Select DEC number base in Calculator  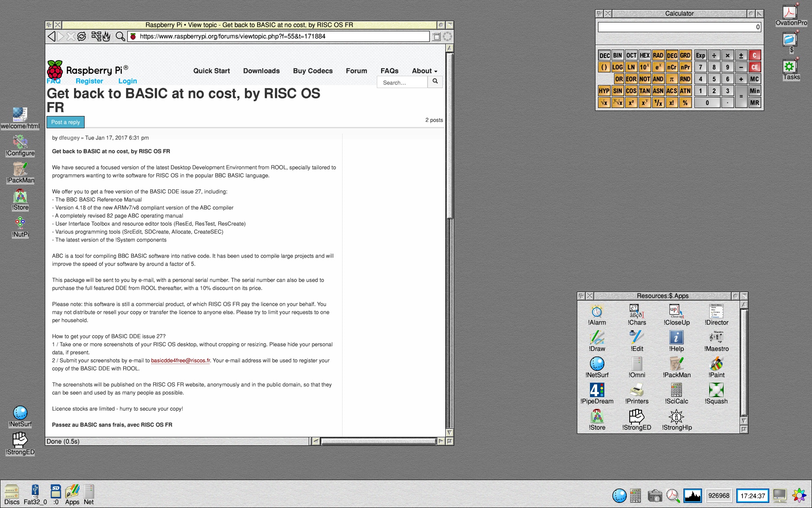coord(604,55)
